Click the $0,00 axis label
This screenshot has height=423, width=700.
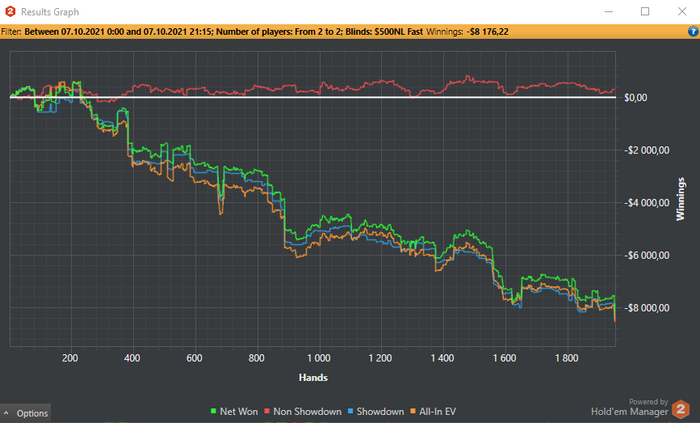(x=636, y=98)
